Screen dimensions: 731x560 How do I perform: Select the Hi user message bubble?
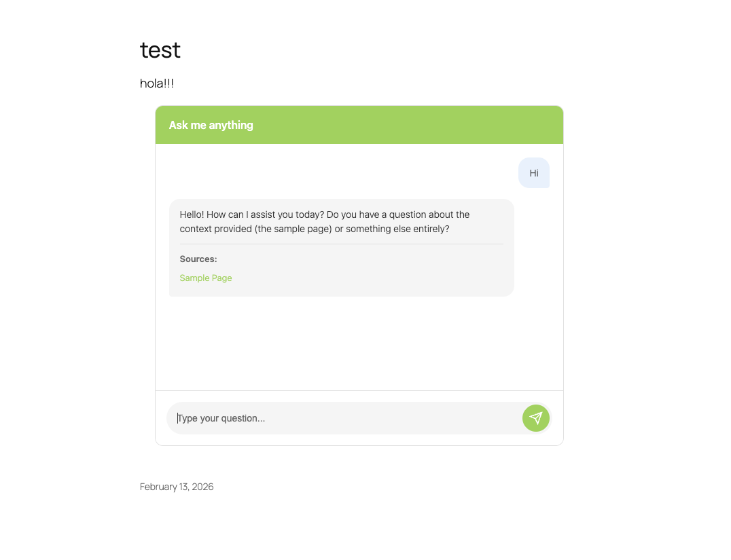534,173
